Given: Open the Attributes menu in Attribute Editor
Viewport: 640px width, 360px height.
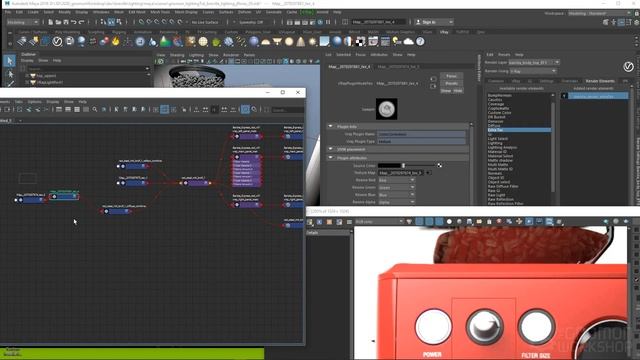Looking at the screenshot, I should 379,54.
